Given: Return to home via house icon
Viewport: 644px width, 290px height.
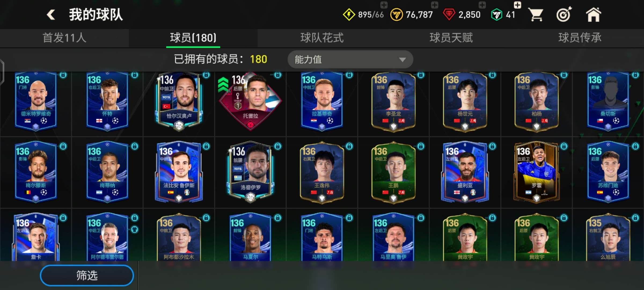Looking at the screenshot, I should (593, 15).
